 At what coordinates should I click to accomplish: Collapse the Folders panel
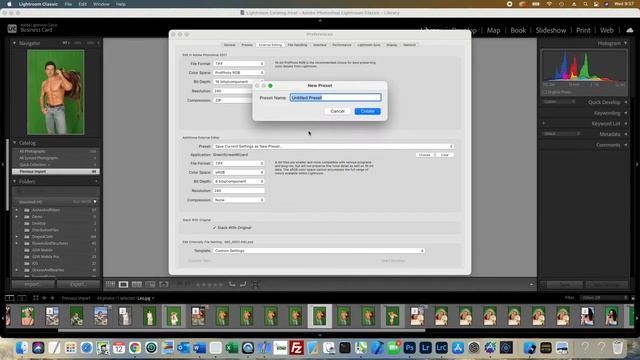(15, 181)
